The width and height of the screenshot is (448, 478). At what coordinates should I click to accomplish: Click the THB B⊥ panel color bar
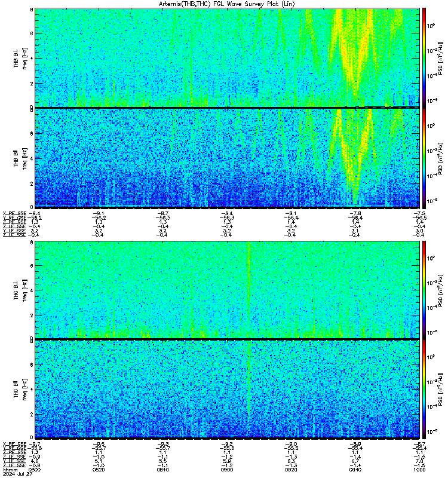pos(424,58)
